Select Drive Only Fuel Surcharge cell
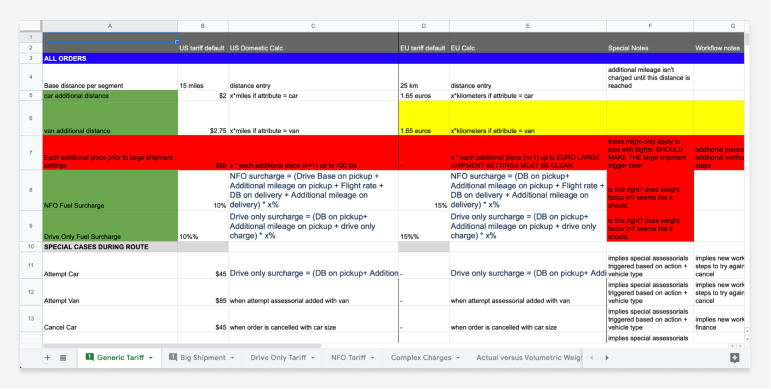The width and height of the screenshot is (771, 389). click(110, 226)
